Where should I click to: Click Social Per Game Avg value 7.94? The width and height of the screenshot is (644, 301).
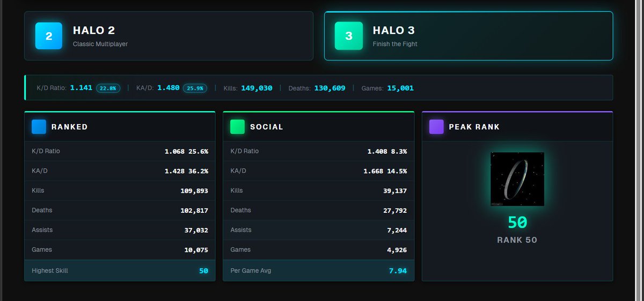click(x=398, y=271)
